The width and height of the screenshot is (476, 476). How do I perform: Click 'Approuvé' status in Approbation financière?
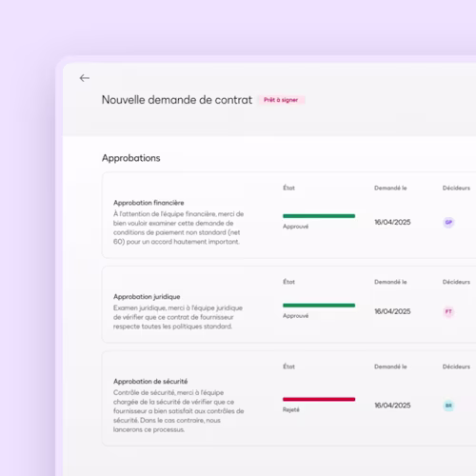pos(295,227)
